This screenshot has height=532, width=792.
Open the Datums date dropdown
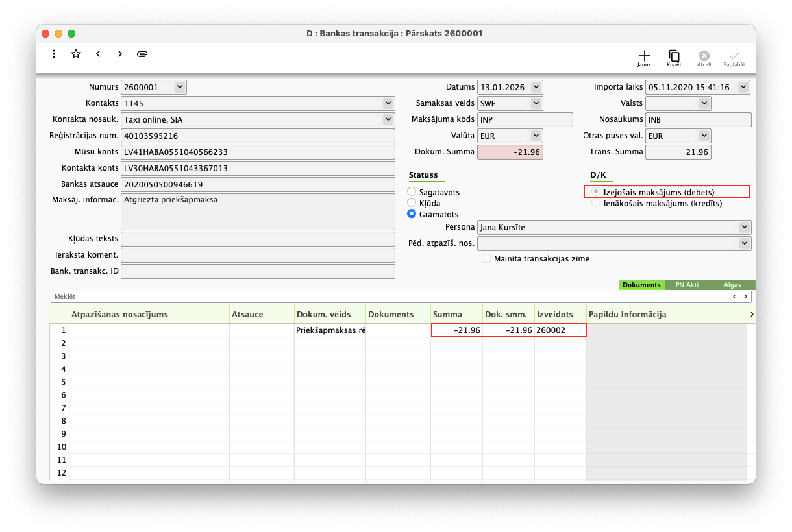[x=536, y=87]
